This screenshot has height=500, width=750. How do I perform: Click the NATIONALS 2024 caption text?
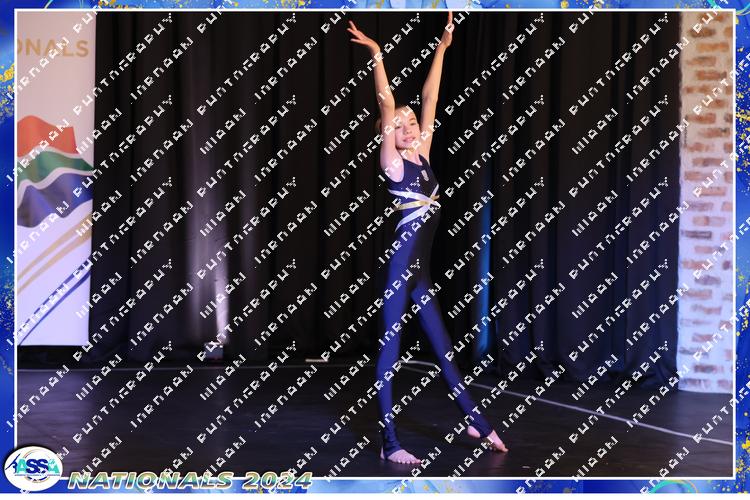click(190, 480)
